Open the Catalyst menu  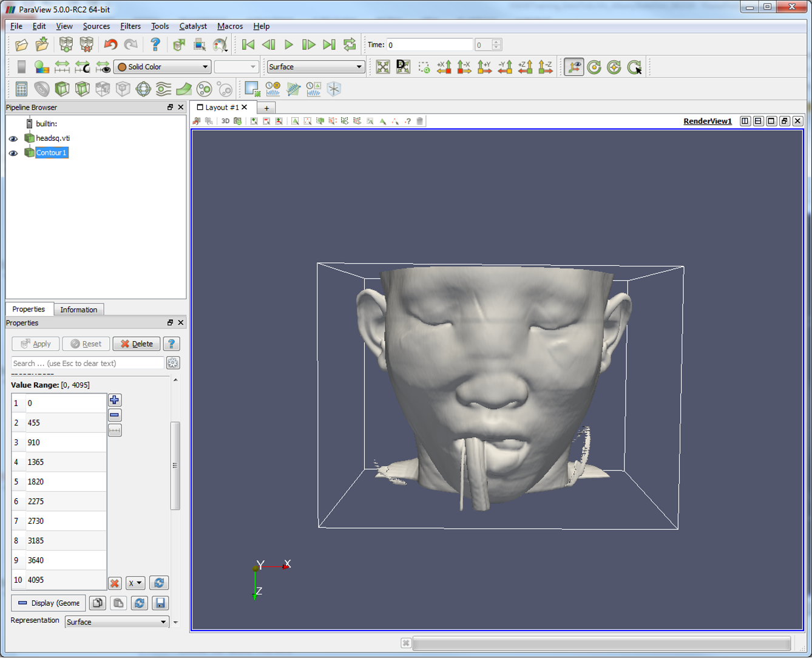[193, 26]
